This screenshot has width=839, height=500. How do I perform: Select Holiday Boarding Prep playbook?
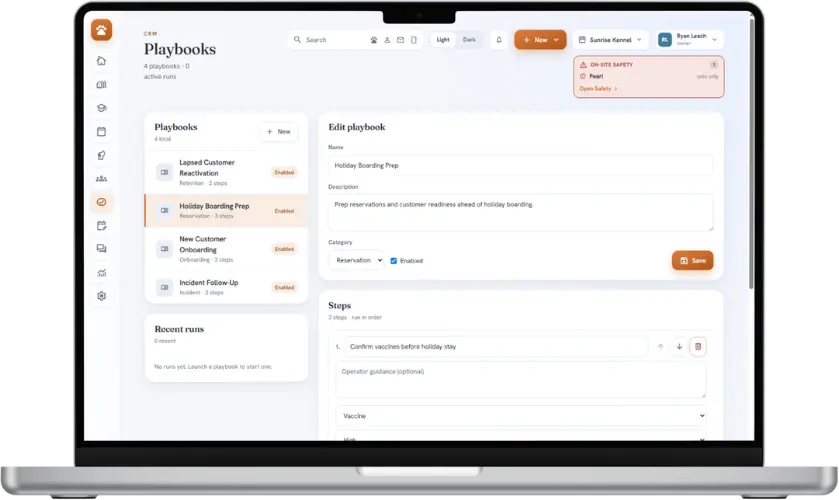226,211
